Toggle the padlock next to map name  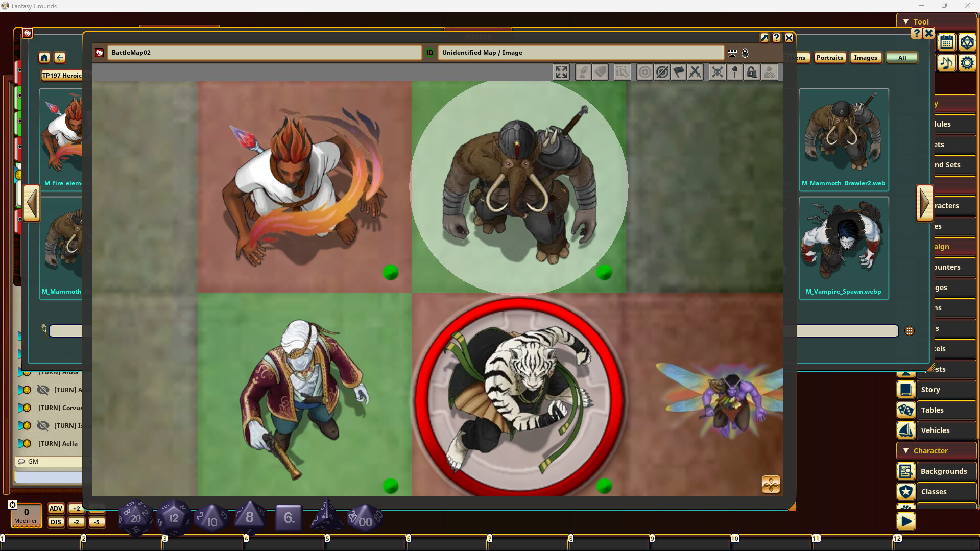coord(745,53)
